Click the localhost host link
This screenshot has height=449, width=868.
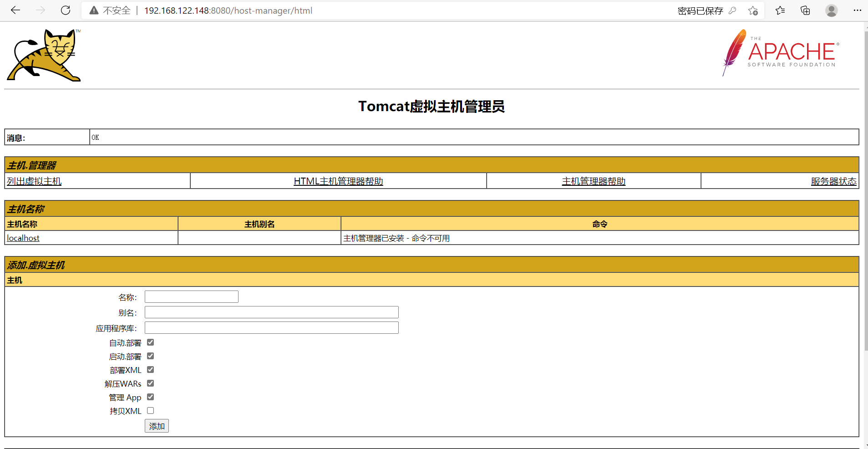click(23, 238)
